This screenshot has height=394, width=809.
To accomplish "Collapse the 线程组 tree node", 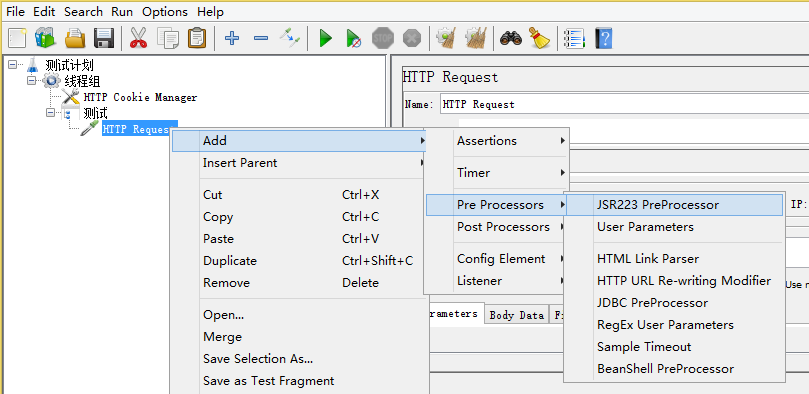I will pyautogui.click(x=31, y=80).
